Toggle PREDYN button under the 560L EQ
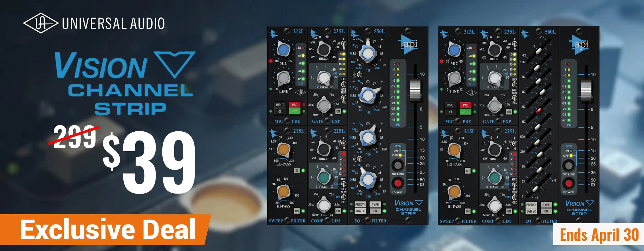The height and width of the screenshot is (251, 644). pos(531,205)
